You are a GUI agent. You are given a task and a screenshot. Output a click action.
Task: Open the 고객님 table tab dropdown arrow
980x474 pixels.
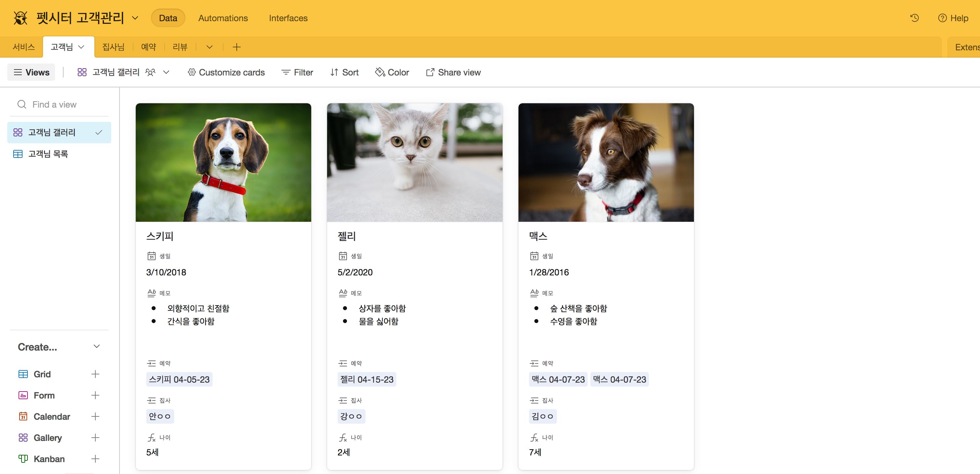pyautogui.click(x=81, y=47)
